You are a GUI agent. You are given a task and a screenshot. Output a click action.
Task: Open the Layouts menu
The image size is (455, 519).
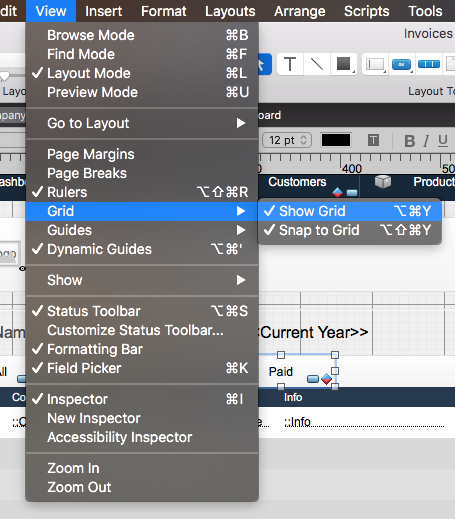230,11
